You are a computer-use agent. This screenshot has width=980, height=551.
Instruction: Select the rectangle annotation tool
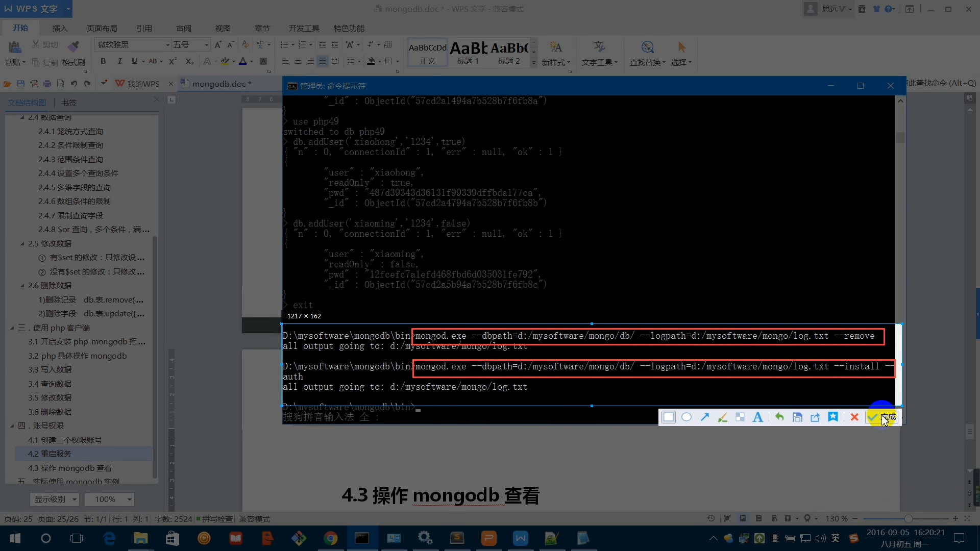(669, 417)
